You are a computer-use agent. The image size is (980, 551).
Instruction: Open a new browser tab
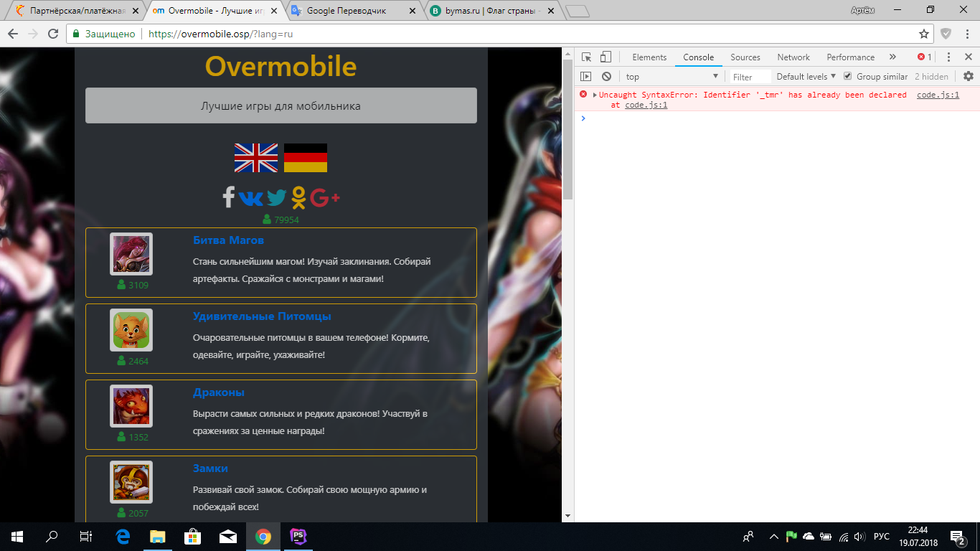point(577,11)
